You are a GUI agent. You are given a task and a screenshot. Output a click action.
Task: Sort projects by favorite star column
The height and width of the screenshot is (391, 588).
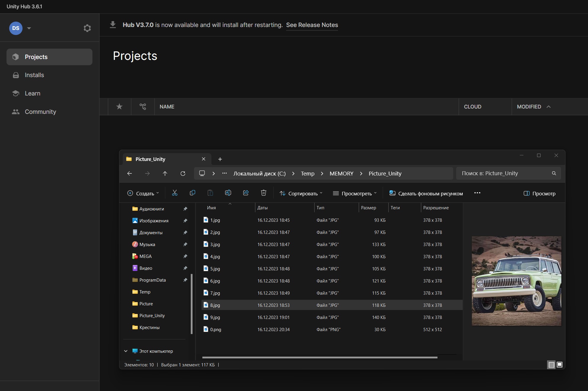(x=119, y=106)
